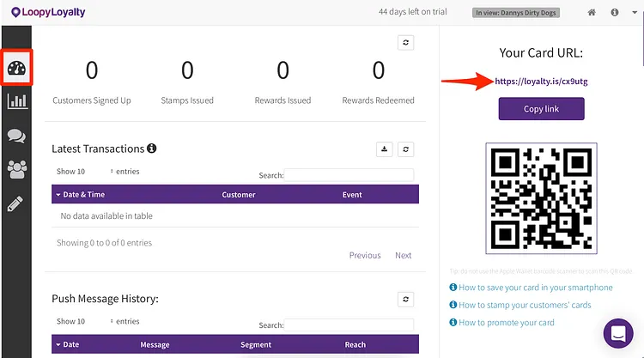The width and height of the screenshot is (644, 358).
Task: Open How to save your card link
Action: pyautogui.click(x=535, y=288)
